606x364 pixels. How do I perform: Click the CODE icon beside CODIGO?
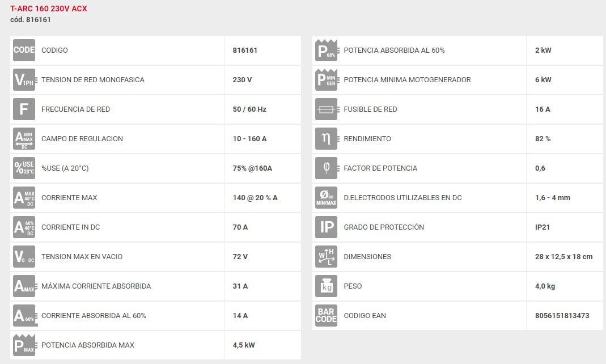coord(24,50)
